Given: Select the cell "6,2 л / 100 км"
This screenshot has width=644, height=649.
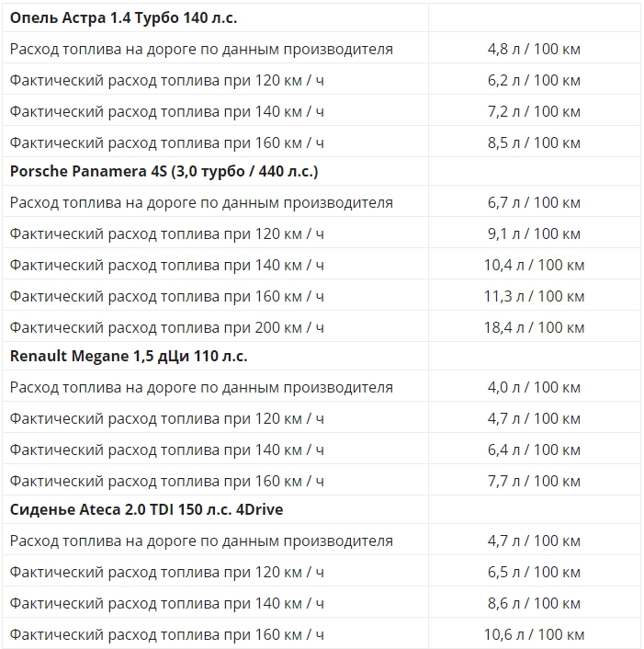Looking at the screenshot, I should [x=534, y=80].
